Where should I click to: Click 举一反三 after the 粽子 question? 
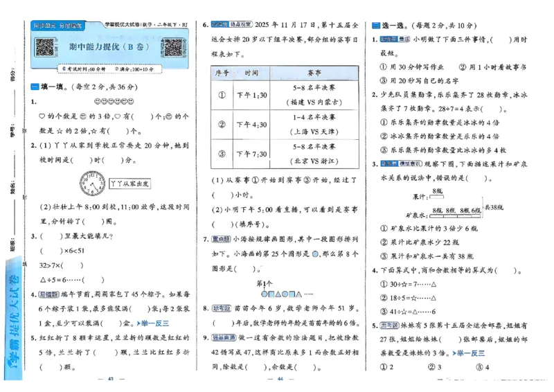tap(152, 323)
